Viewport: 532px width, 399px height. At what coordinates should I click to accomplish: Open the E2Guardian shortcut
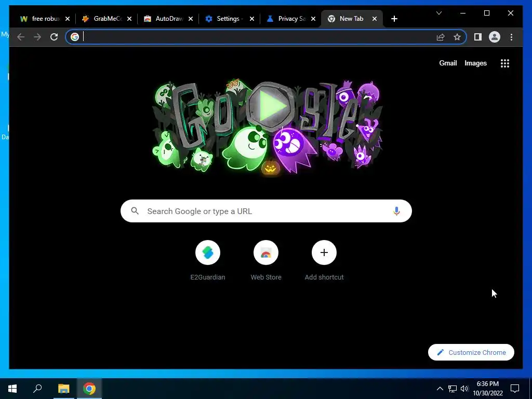[x=208, y=260]
